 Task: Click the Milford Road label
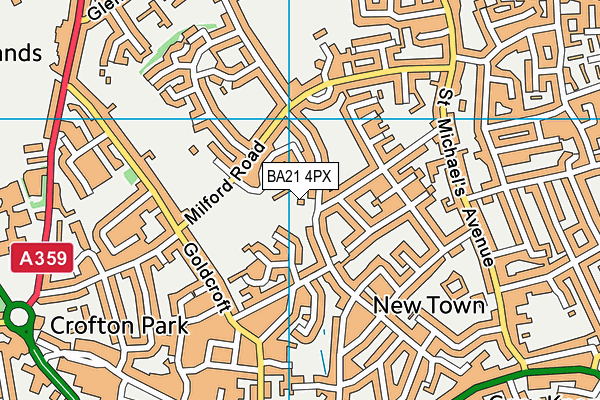(226, 183)
